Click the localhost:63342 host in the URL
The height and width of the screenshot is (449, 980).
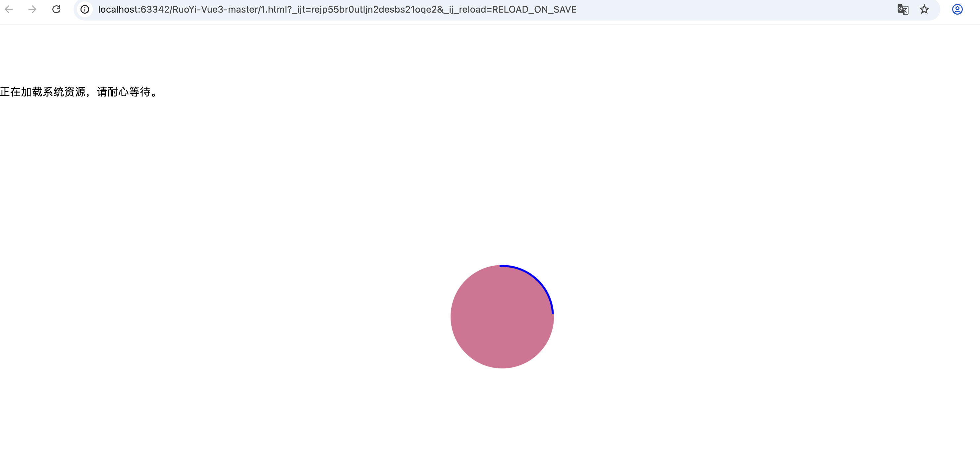tap(133, 9)
